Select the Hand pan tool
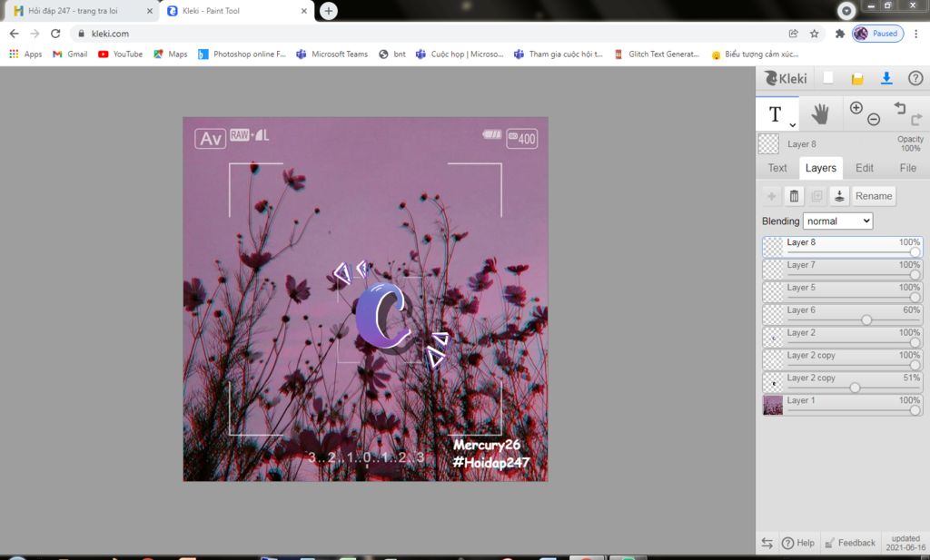Screen dimensions: 930x560 (820, 113)
